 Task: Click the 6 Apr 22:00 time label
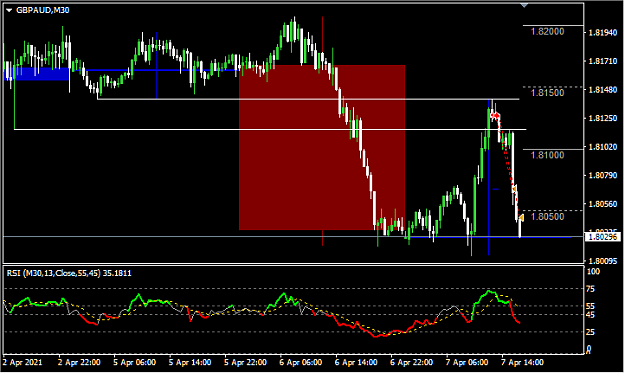tap(411, 363)
